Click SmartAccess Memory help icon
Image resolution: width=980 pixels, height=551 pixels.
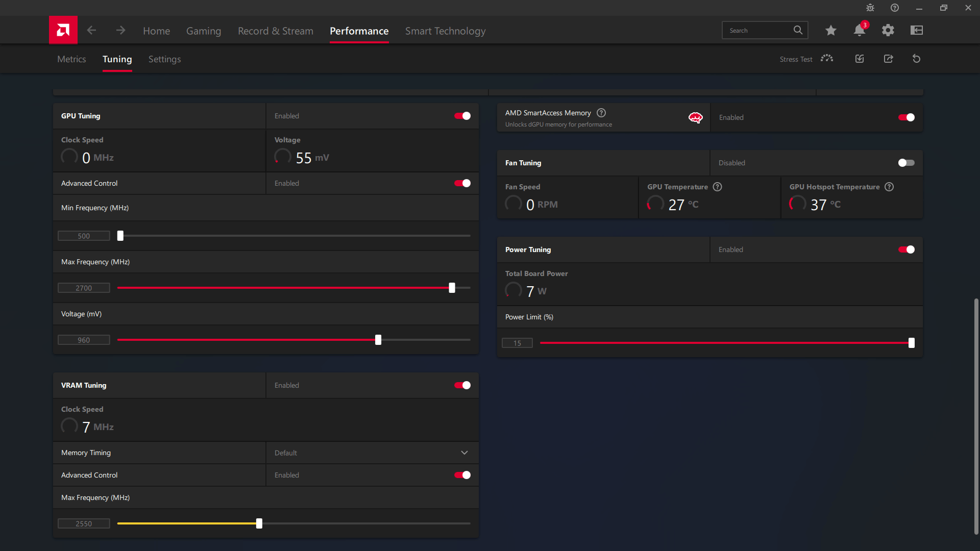coord(601,113)
